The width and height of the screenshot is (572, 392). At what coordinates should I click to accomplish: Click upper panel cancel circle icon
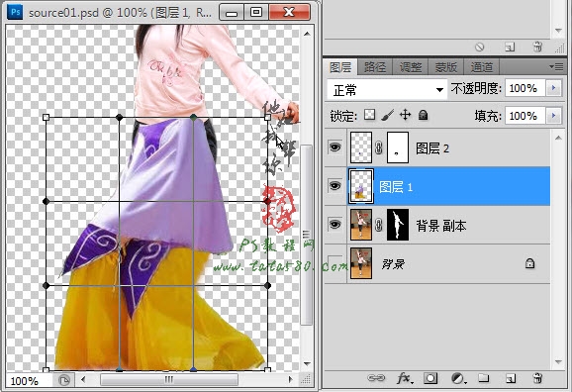pyautogui.click(x=479, y=47)
